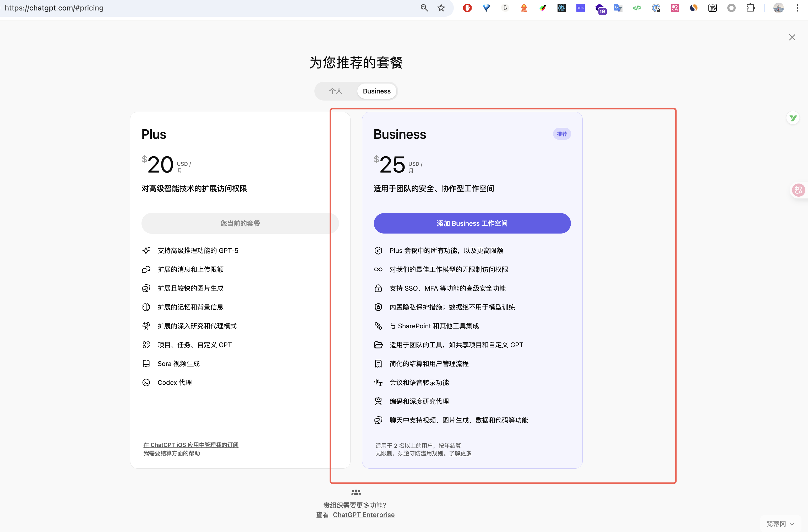Viewport: 808px width, 532px height.
Task: Open the Google Translate extension
Action: pyautogui.click(x=618, y=8)
